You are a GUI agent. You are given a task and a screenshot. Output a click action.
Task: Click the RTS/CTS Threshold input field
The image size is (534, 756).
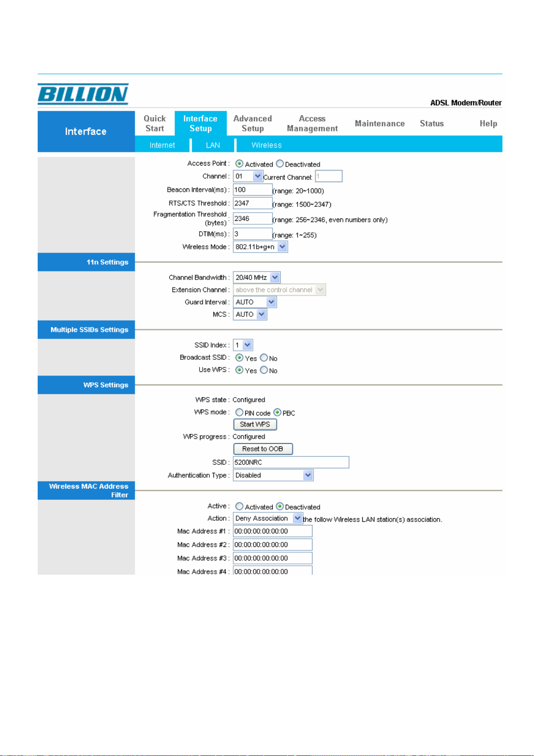pyautogui.click(x=253, y=203)
